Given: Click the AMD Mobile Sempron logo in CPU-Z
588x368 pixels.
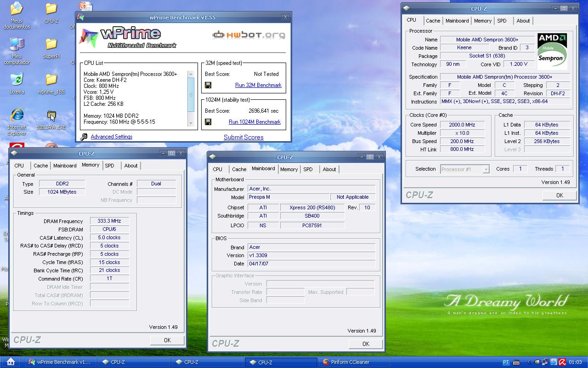Looking at the screenshot, I should 552,51.
